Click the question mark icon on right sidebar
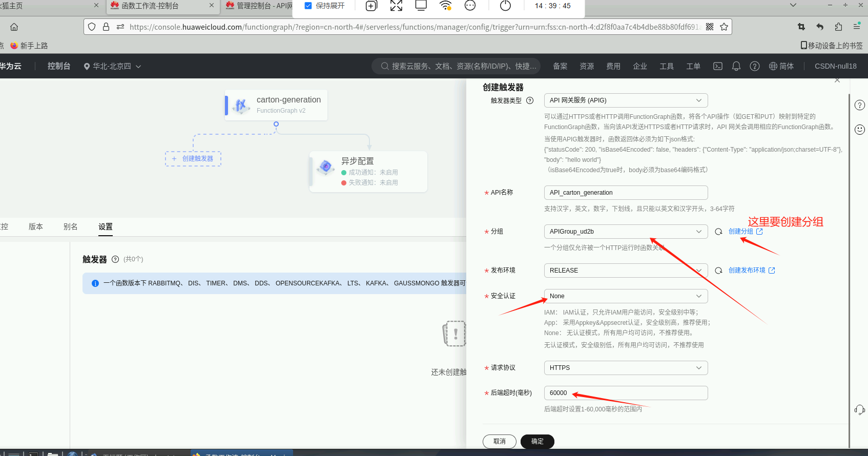 (860, 105)
